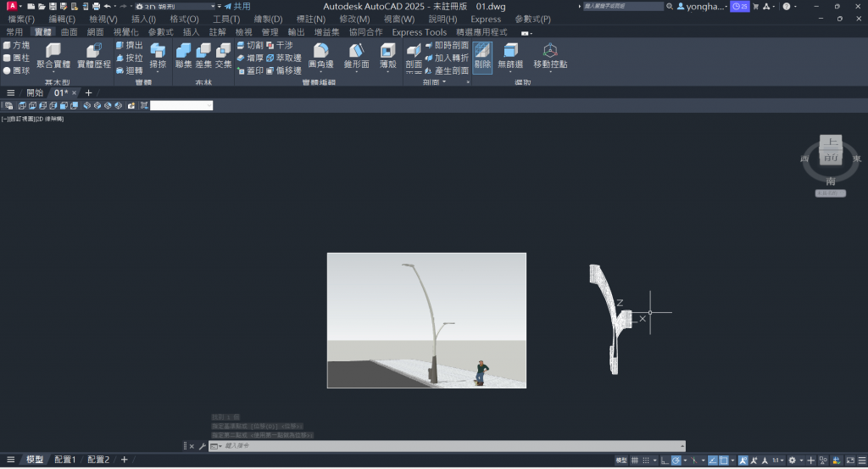
Task: Toggle isometric drafting in status bar
Action: point(694,461)
